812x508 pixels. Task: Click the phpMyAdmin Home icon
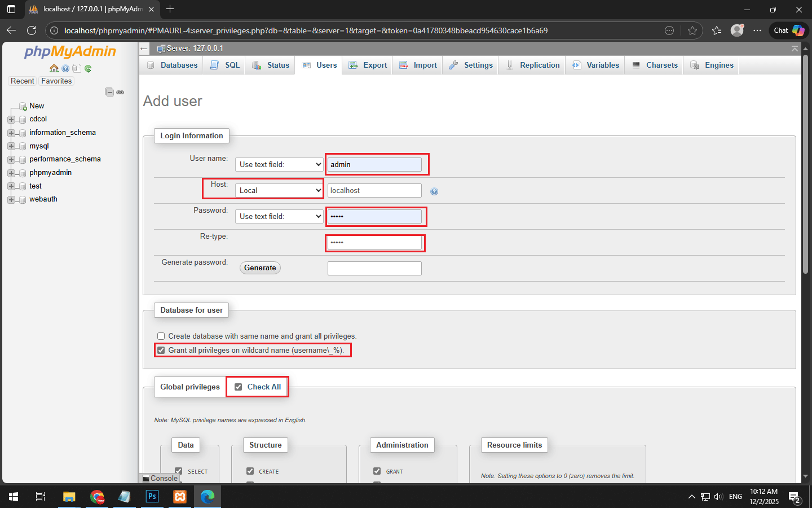pyautogui.click(x=54, y=68)
